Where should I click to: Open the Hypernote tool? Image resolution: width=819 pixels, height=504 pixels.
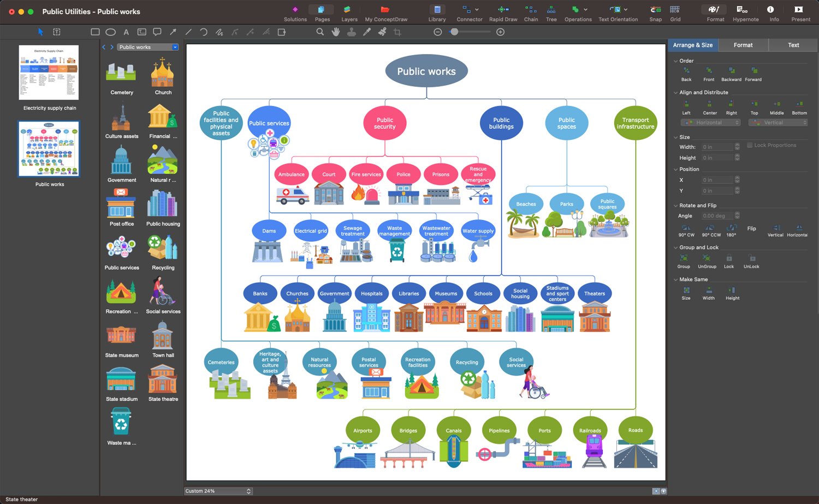[745, 10]
